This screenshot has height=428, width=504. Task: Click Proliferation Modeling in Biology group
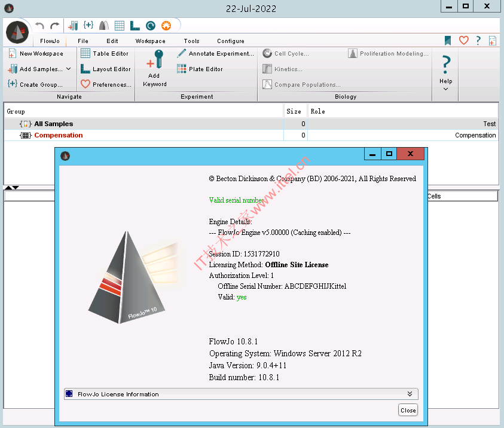point(388,54)
